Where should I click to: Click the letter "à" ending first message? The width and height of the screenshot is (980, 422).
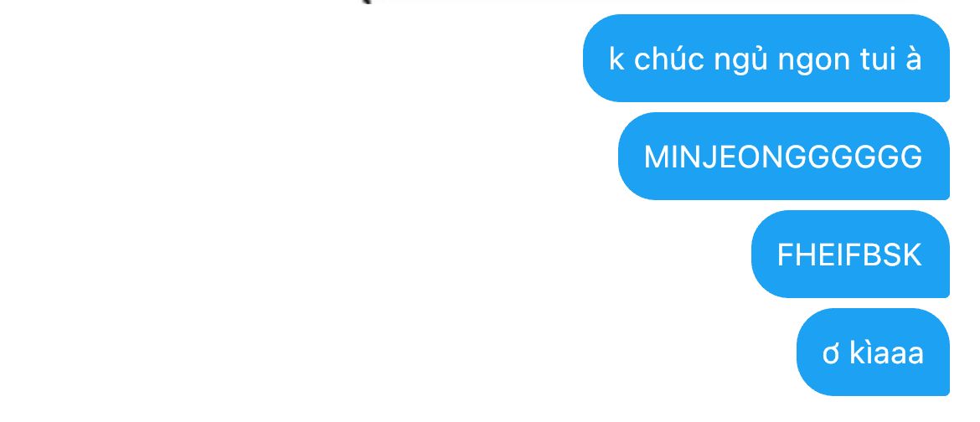[912, 59]
